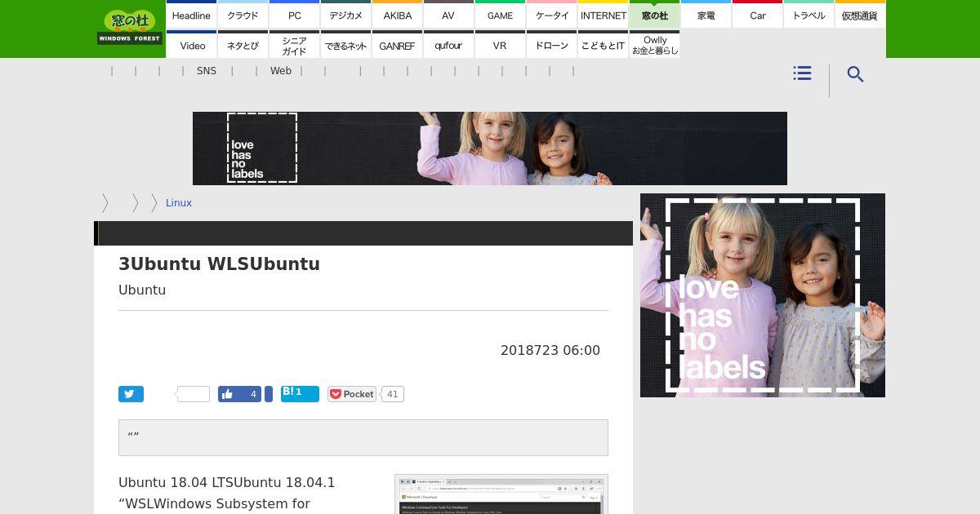Open the Car tab
Image resolution: width=980 pixels, height=514 pixels.
757,14
